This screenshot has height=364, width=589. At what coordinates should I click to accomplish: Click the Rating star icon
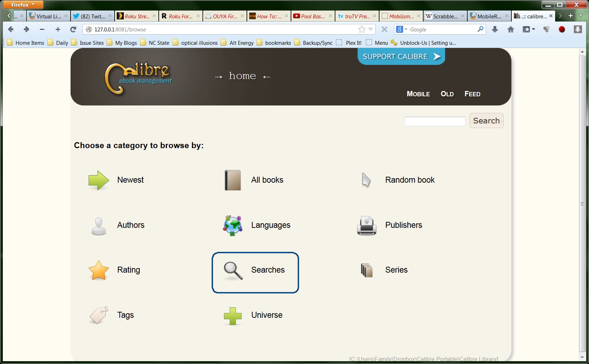pos(99,271)
